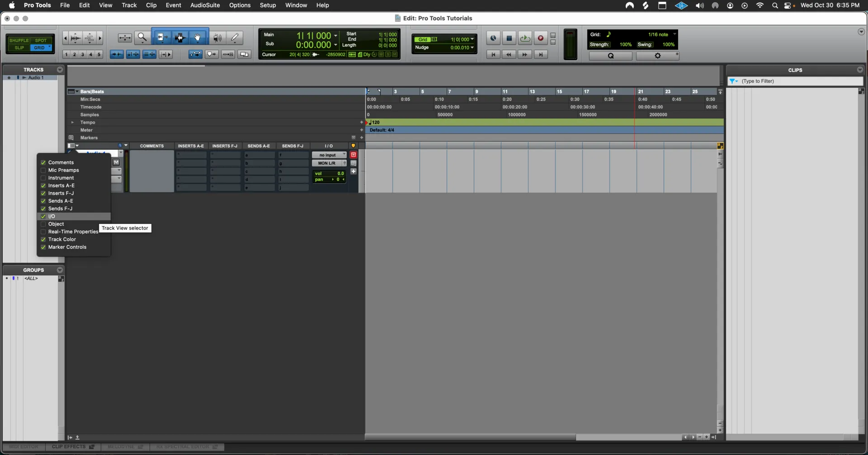Click the no input selector button
Image resolution: width=868 pixels, height=455 pixels.
pos(329,155)
